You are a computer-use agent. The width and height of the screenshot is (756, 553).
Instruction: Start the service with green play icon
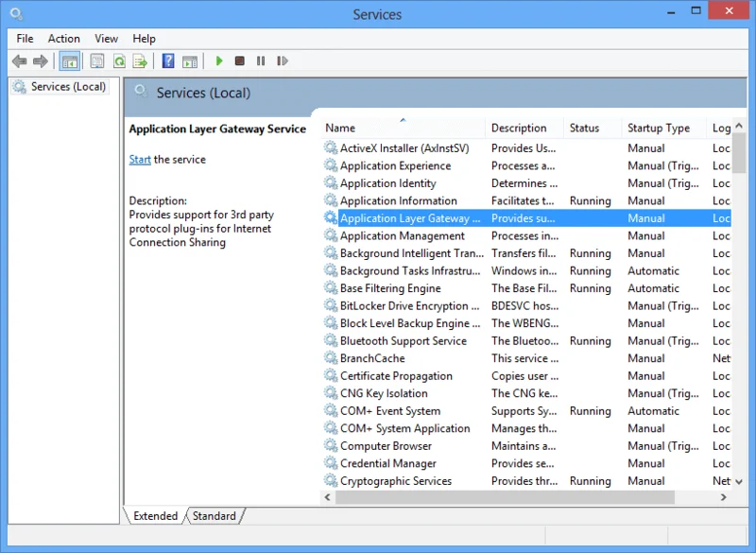[219, 61]
